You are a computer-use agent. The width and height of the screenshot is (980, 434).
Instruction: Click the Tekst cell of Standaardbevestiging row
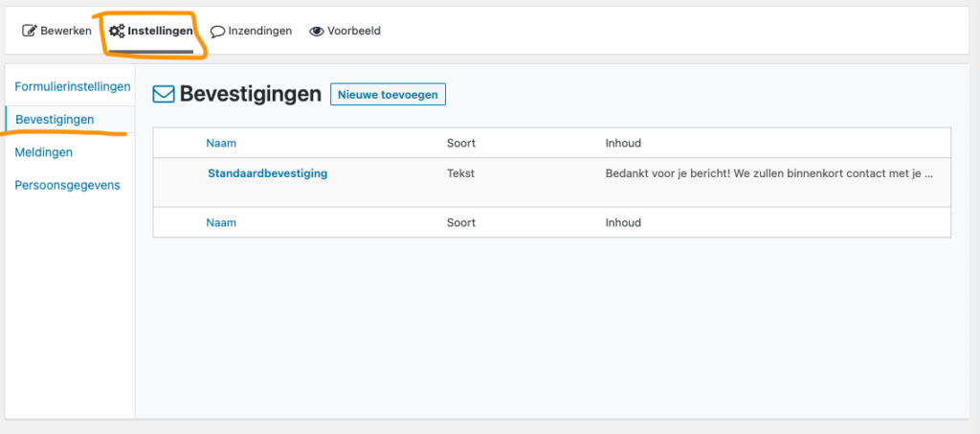click(460, 173)
